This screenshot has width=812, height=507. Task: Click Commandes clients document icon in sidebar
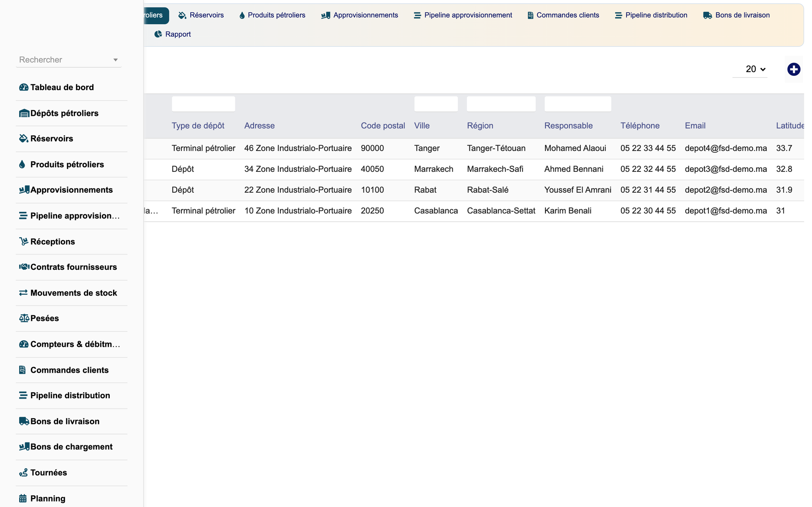click(x=23, y=370)
